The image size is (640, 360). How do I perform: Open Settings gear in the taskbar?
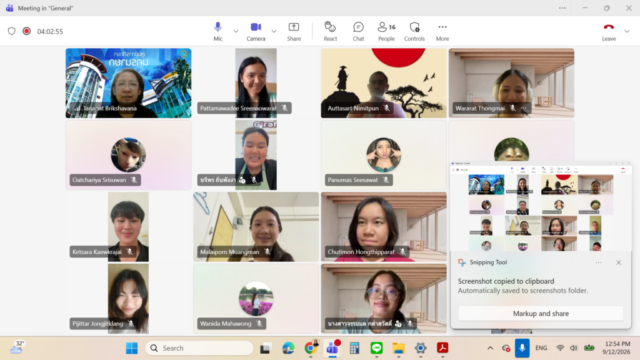click(420, 348)
